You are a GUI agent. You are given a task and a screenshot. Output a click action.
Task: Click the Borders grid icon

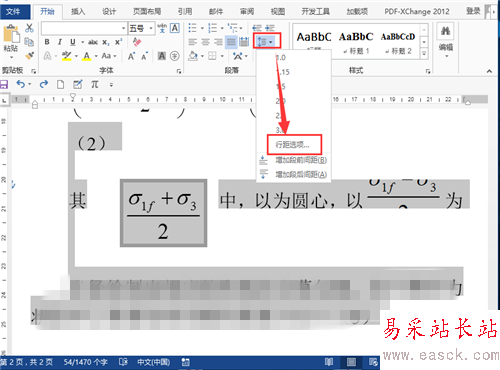[212, 56]
